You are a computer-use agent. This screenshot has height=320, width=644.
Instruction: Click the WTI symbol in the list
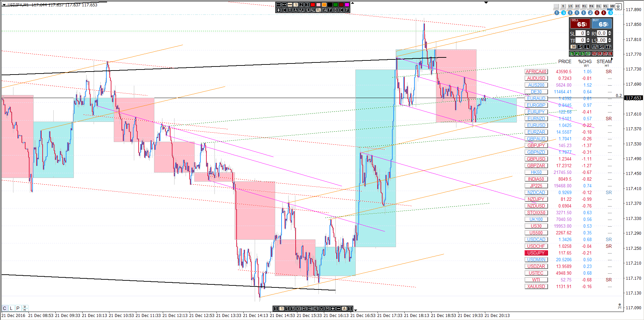tap(536, 280)
